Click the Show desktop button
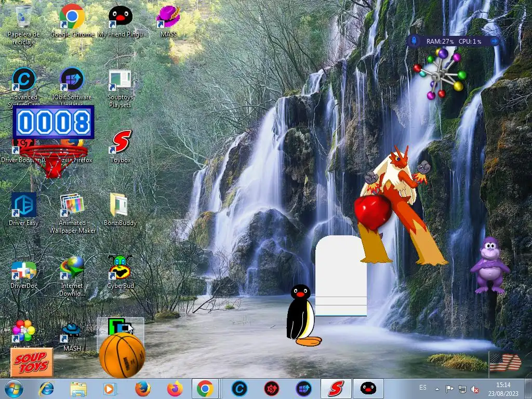The image size is (532, 399). (528, 389)
